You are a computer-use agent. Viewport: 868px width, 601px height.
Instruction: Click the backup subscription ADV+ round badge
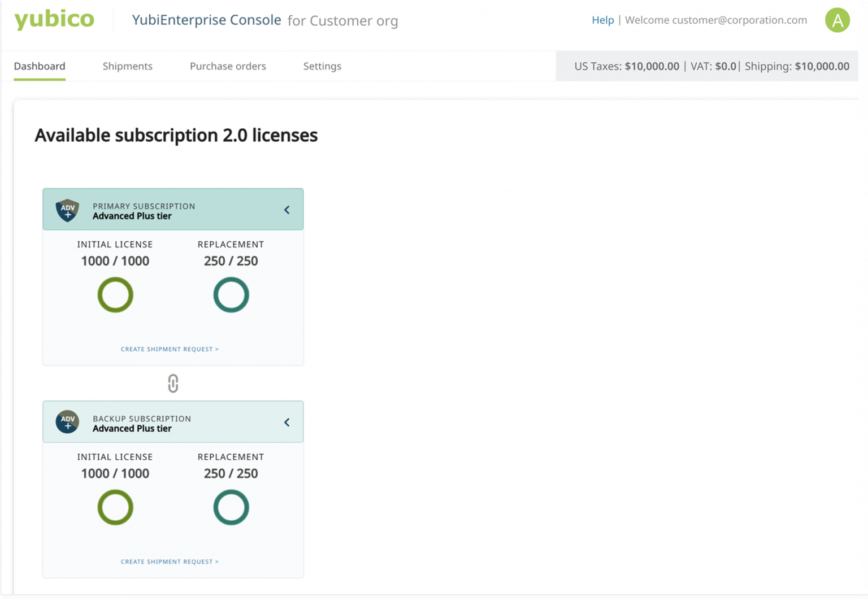pos(67,422)
